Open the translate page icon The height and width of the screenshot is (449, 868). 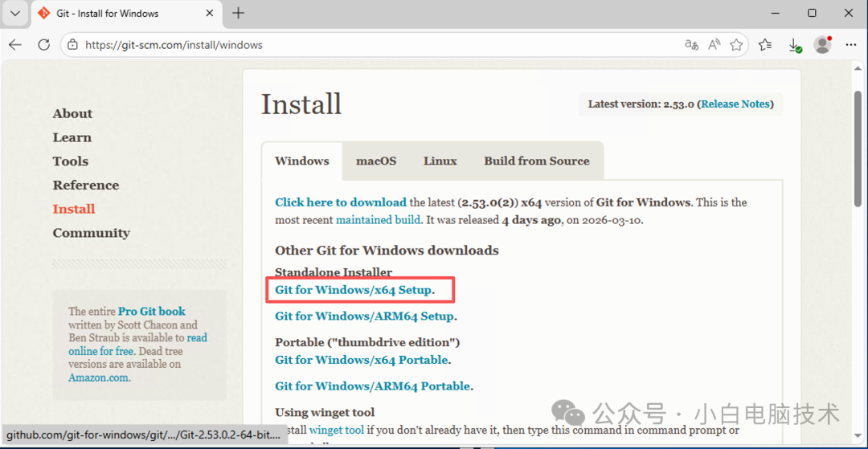click(x=691, y=45)
